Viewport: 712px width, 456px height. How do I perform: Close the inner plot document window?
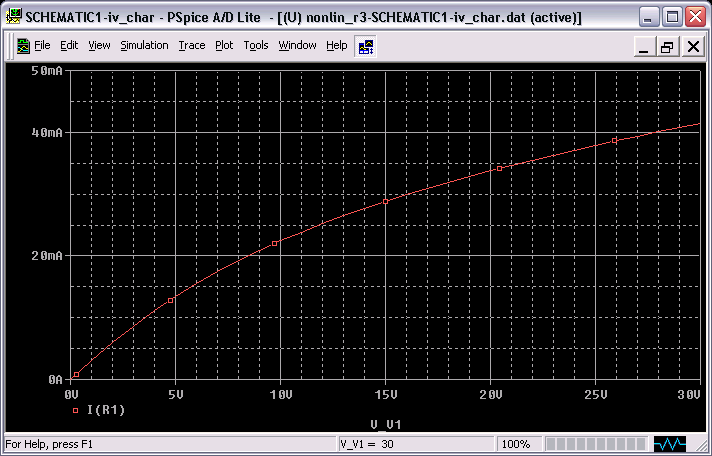[x=693, y=47]
